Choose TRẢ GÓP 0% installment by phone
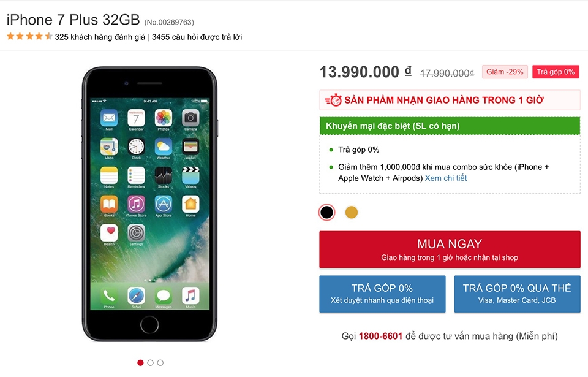Image resolution: width=588 pixels, height=377 pixels. click(382, 294)
